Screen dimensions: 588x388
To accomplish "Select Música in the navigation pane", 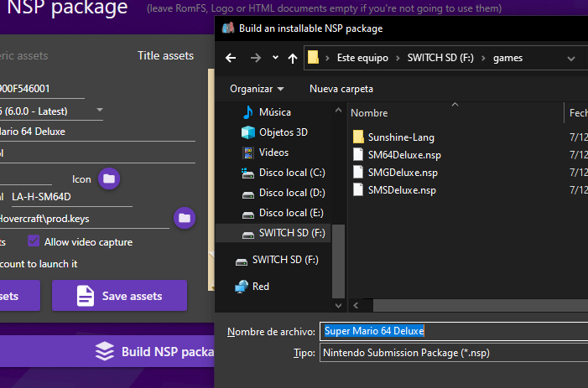I will coord(274,112).
